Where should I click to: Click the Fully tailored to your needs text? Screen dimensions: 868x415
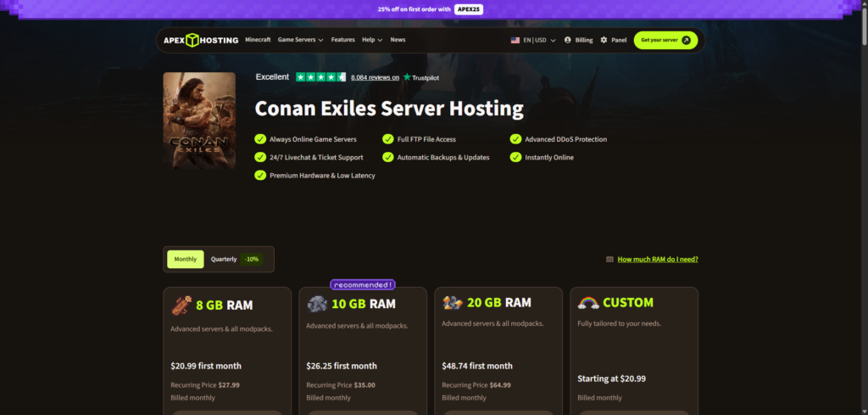(x=620, y=323)
